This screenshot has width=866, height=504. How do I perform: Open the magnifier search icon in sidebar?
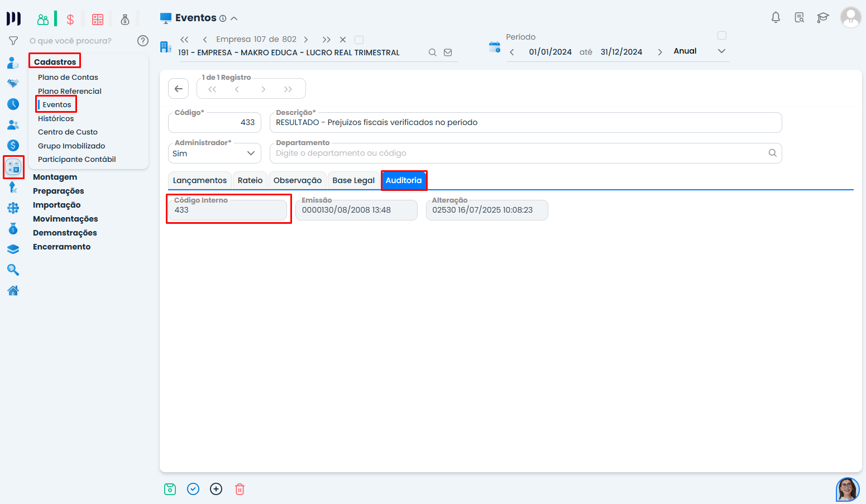pos(13,270)
